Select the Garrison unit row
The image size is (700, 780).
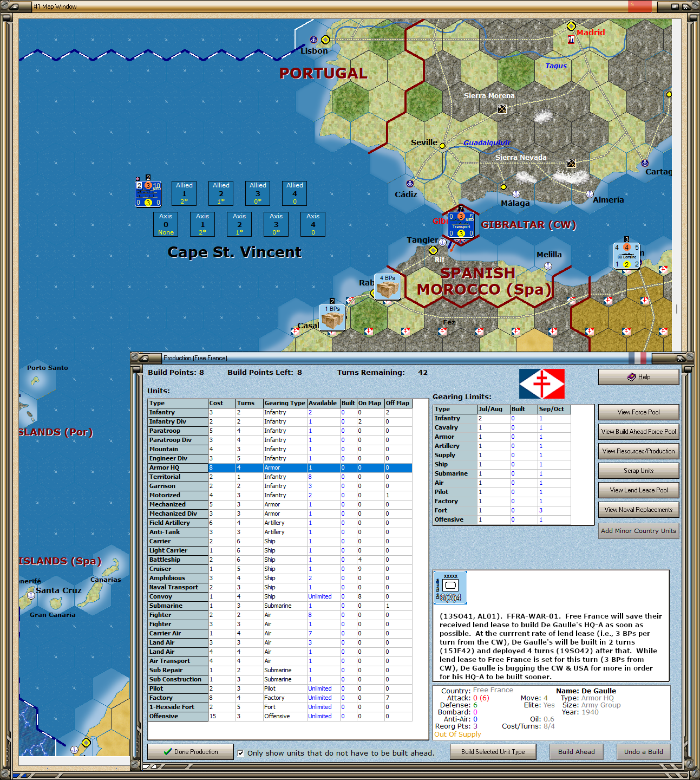280,486
